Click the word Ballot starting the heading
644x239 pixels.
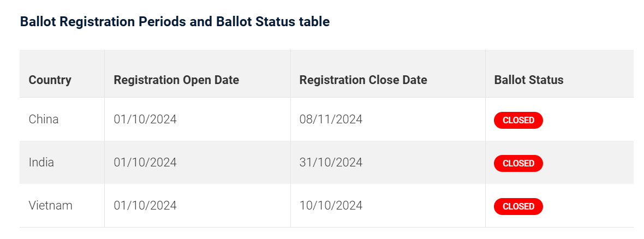tap(38, 22)
